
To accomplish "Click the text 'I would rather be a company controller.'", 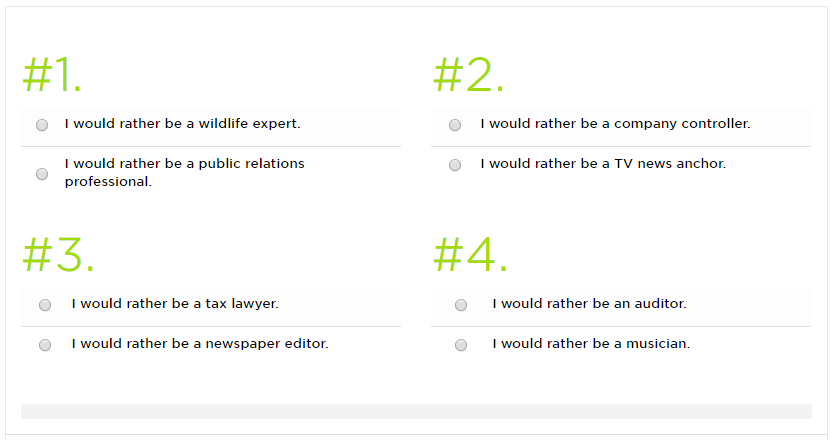I will (615, 123).
